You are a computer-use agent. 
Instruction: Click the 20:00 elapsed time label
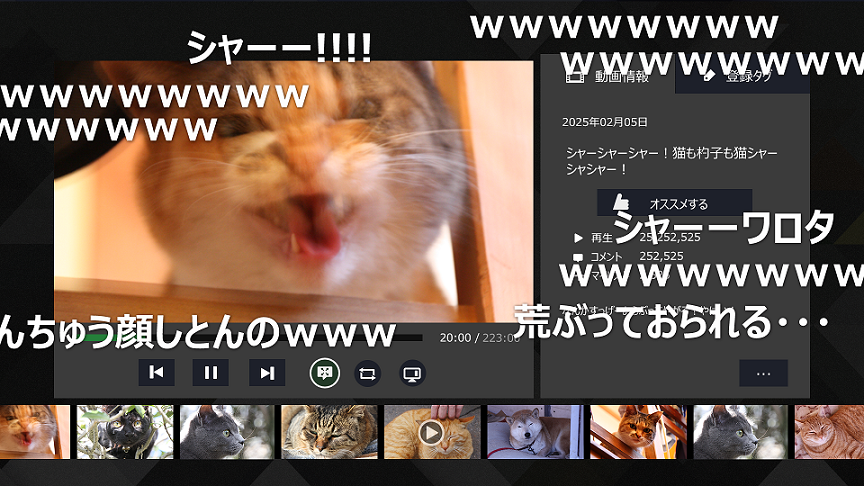(x=455, y=338)
